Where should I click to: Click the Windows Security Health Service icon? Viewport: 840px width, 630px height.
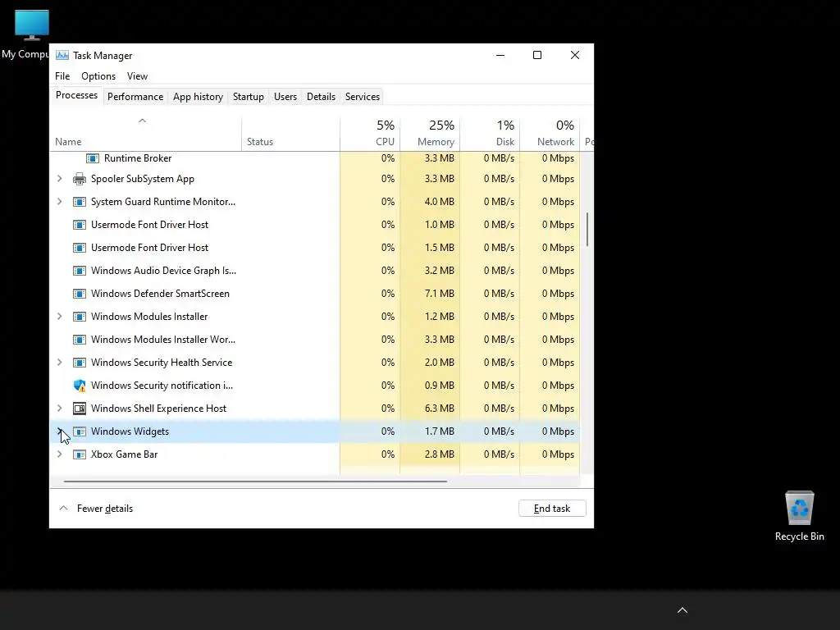80,363
